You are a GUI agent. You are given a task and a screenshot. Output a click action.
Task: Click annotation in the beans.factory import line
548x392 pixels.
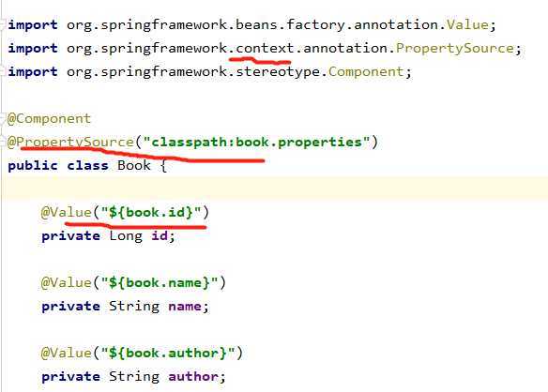pyautogui.click(x=396, y=24)
